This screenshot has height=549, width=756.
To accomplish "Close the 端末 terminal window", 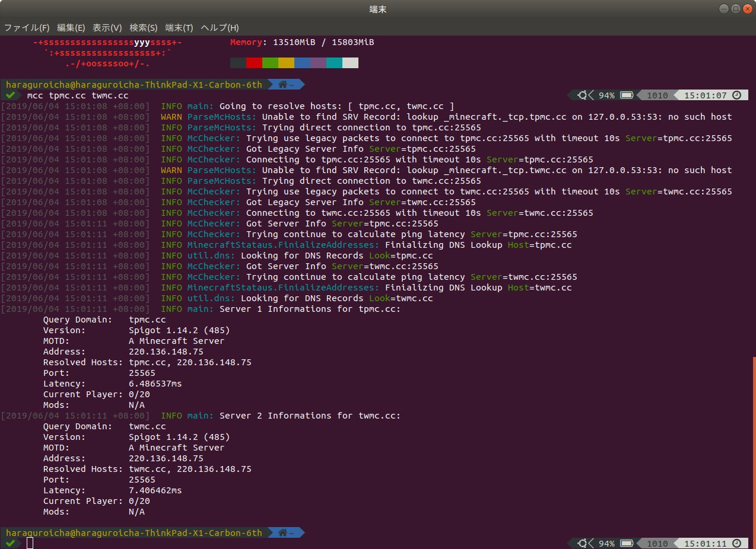I will pyautogui.click(x=747, y=8).
